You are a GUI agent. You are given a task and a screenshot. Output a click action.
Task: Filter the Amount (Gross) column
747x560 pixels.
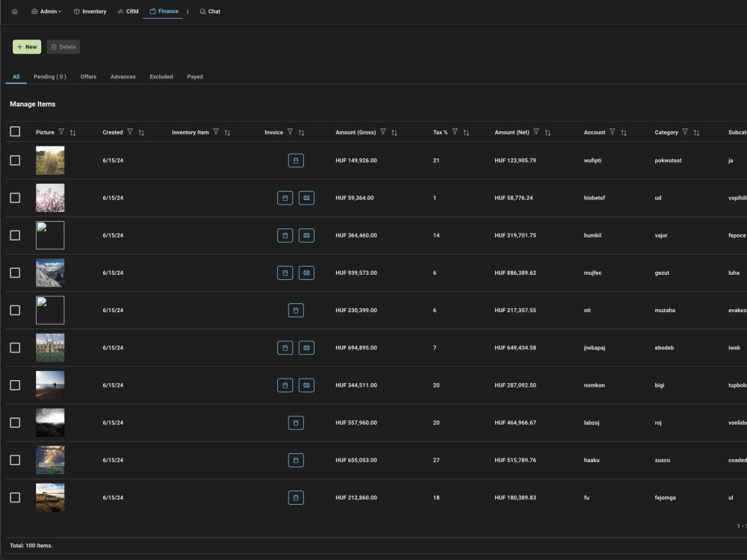click(383, 132)
